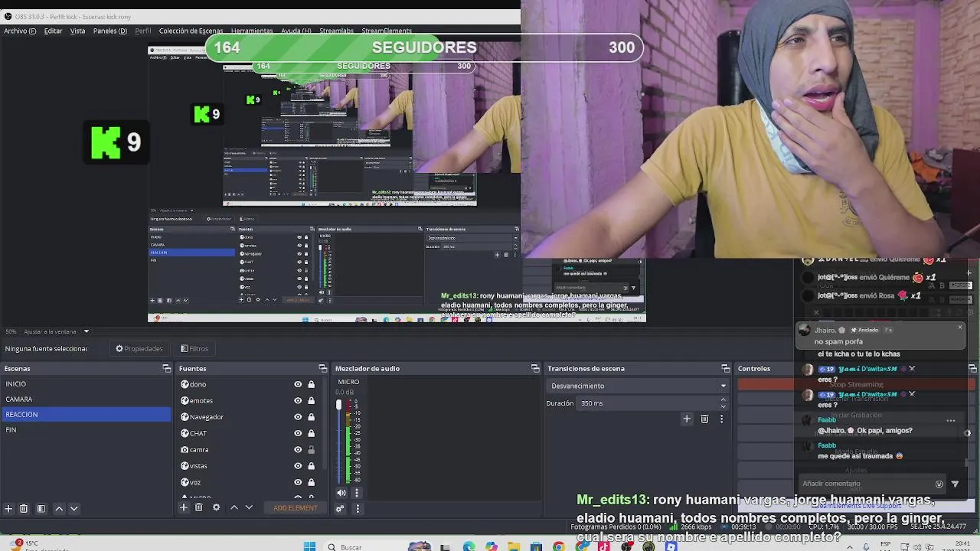Open the Desvanecimiento transition dropdown
This screenshot has width=980, height=551.
point(637,386)
